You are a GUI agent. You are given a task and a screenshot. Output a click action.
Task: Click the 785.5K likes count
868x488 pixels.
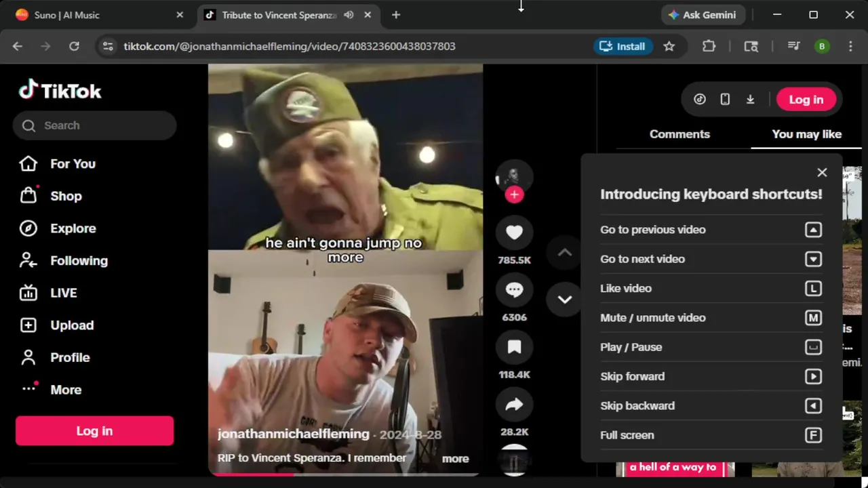click(x=514, y=260)
